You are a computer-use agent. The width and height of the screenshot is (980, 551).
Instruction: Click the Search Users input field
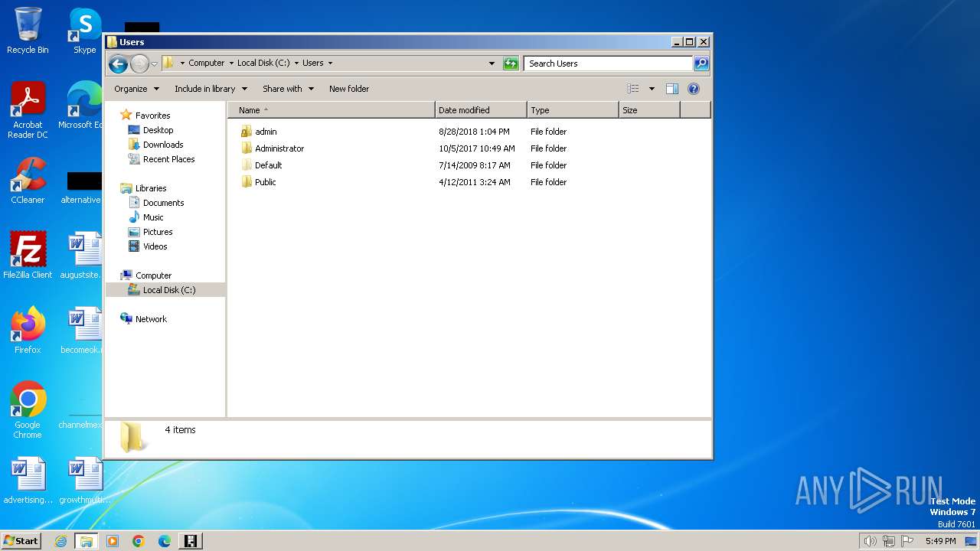coord(609,64)
